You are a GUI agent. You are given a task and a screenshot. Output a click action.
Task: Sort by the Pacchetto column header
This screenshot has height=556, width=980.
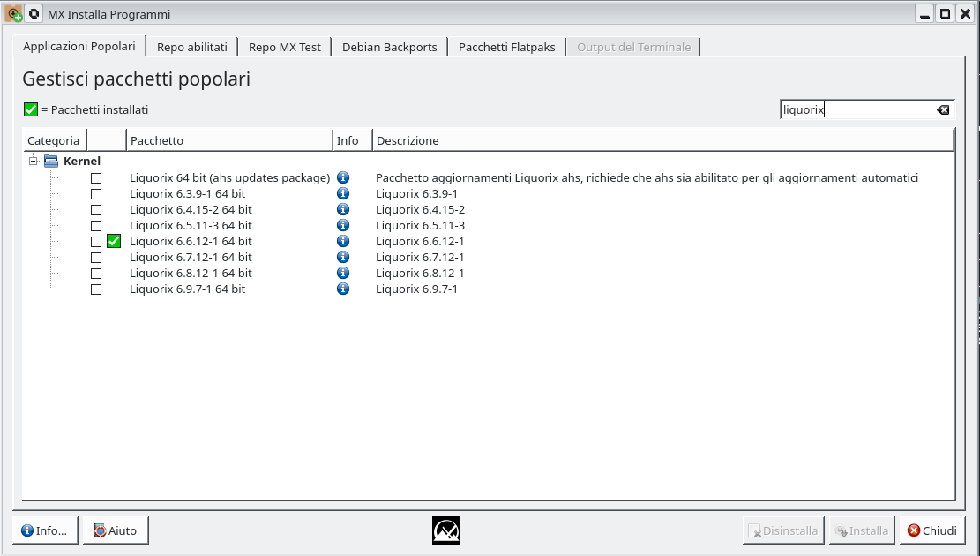click(x=229, y=140)
